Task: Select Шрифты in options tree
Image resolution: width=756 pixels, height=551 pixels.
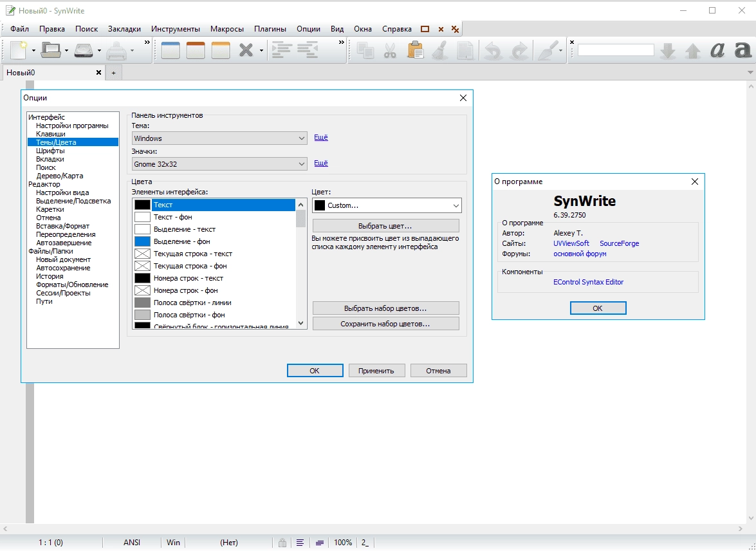Action: click(x=50, y=151)
